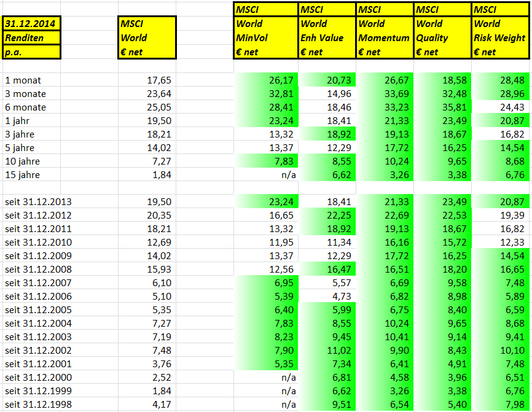
Task: Select the row label seit 31.12.2007
Action: 38,283
